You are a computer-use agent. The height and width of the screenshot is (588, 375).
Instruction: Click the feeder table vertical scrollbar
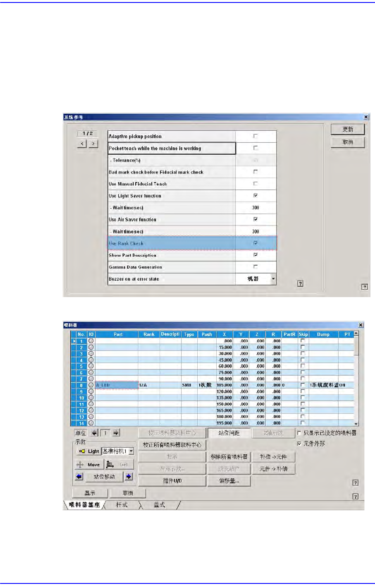click(x=356, y=378)
